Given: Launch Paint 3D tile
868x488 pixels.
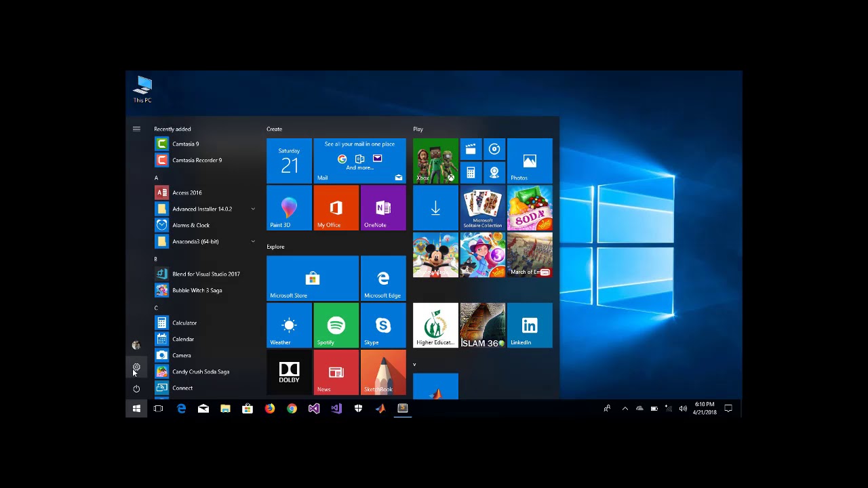Looking at the screenshot, I should pyautogui.click(x=289, y=208).
